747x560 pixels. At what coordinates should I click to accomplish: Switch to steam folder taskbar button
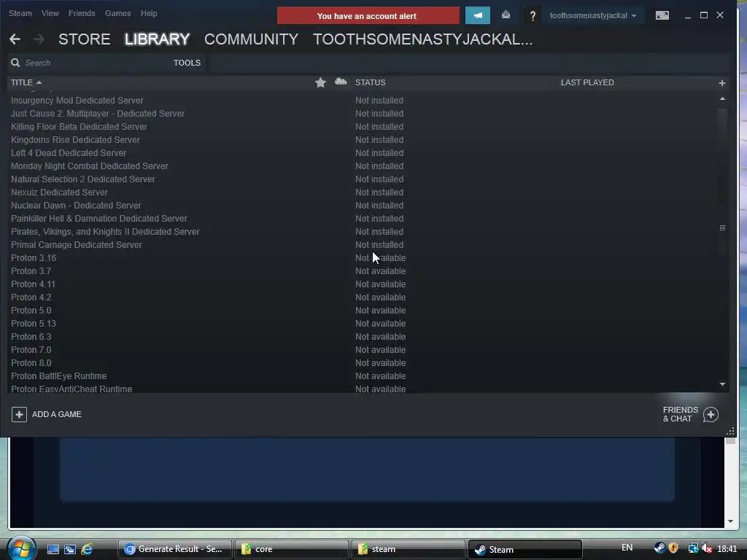pyautogui.click(x=409, y=549)
